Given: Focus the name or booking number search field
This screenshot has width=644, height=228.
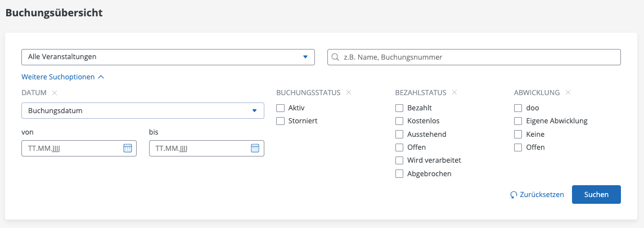Looking at the screenshot, I should [x=478, y=57].
